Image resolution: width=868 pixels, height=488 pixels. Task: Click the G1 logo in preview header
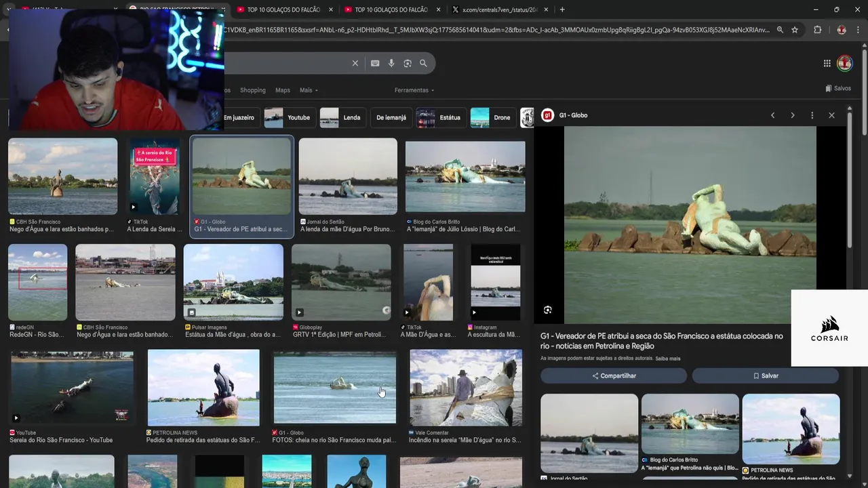pos(548,115)
